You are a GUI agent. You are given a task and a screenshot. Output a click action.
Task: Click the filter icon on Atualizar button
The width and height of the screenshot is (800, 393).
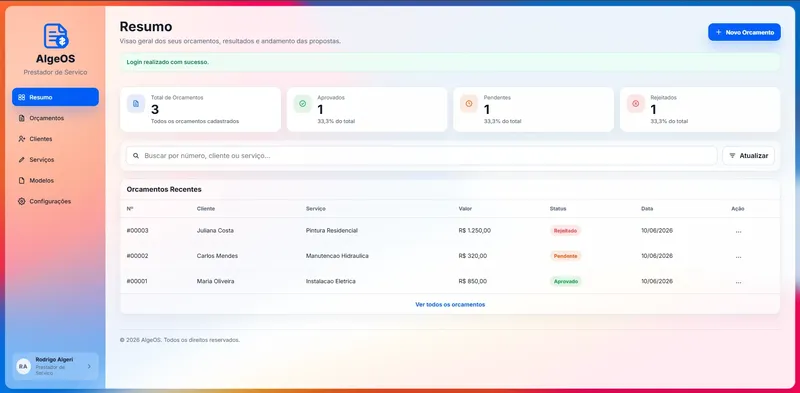[x=732, y=156]
